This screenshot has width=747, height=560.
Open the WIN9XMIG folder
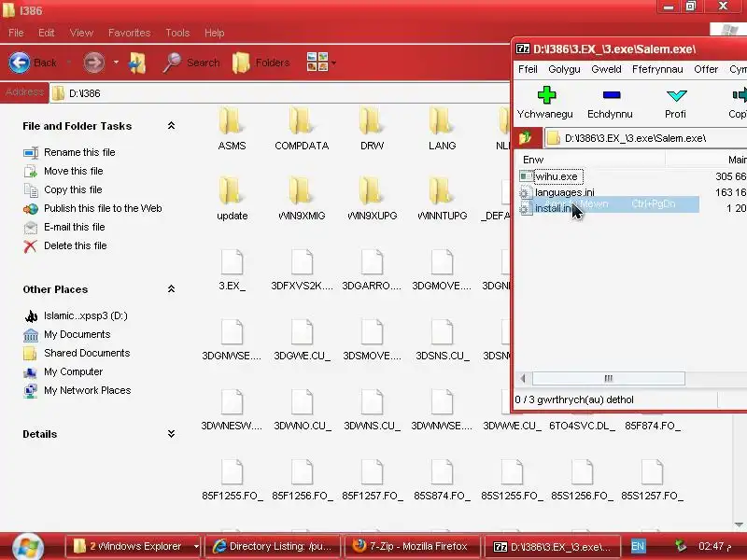pos(302,200)
